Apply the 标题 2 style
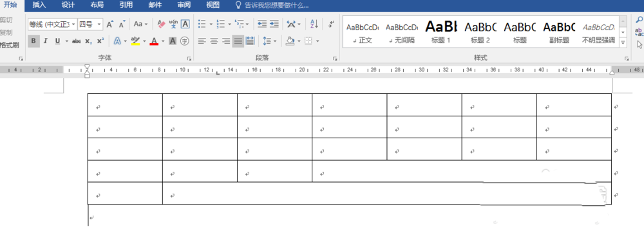Screen dimensions: 644x238 480,32
